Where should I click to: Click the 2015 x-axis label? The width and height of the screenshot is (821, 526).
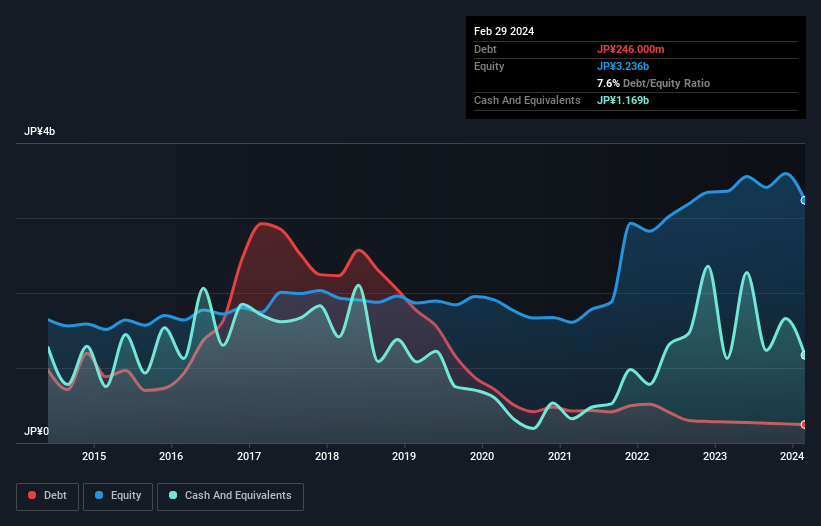click(94, 456)
